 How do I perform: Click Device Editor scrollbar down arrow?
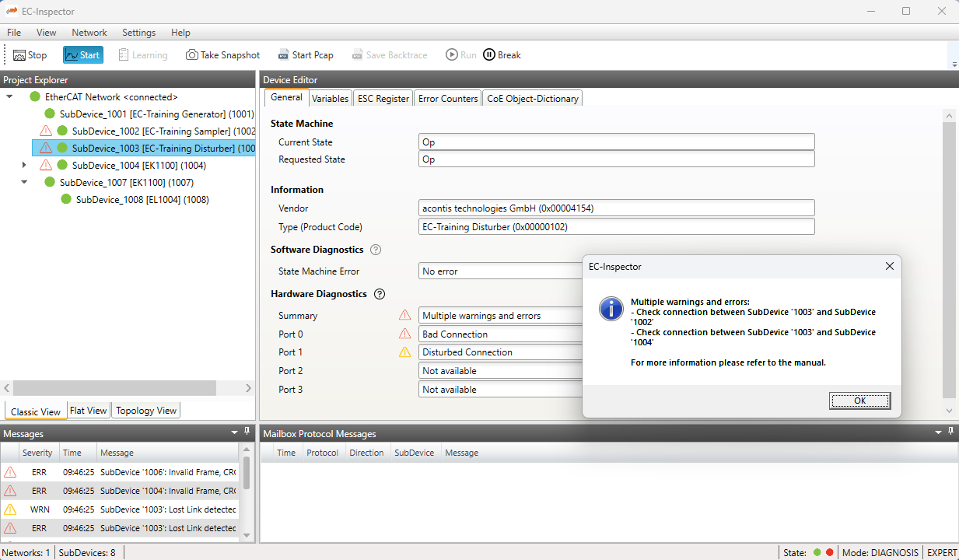[x=949, y=411]
